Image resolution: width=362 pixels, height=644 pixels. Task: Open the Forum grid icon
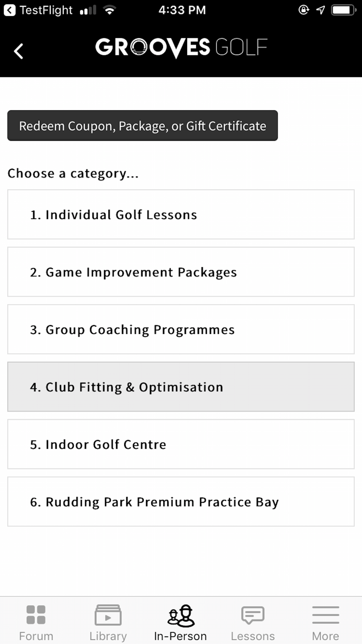tap(36, 615)
